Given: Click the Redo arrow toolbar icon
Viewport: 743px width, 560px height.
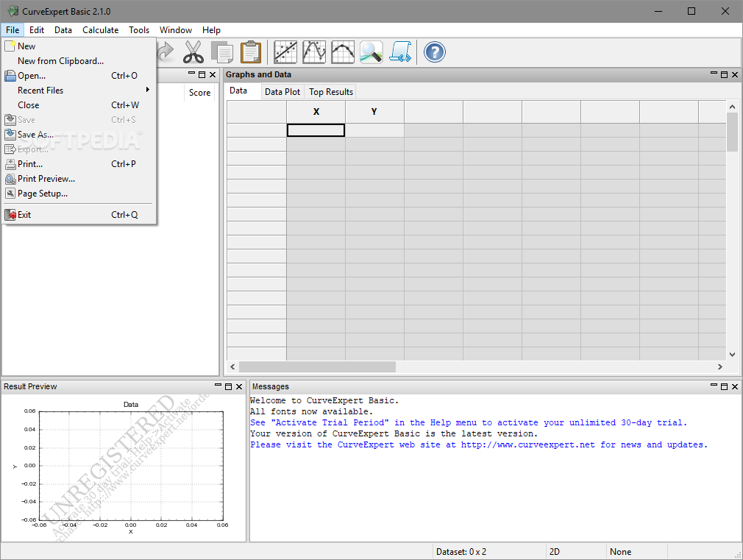Looking at the screenshot, I should coord(166,52).
